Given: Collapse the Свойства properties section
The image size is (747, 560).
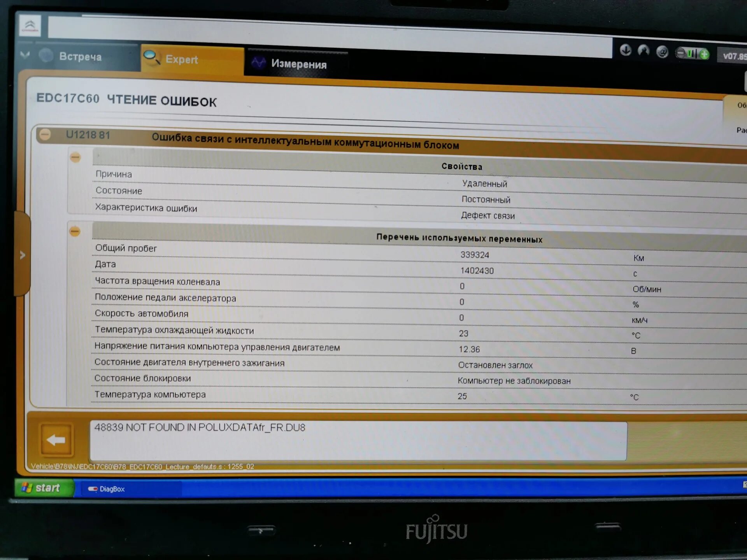Looking at the screenshot, I should tap(75, 157).
